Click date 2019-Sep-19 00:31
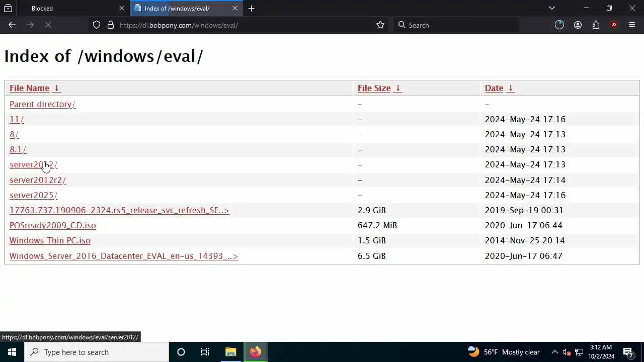 524,210
